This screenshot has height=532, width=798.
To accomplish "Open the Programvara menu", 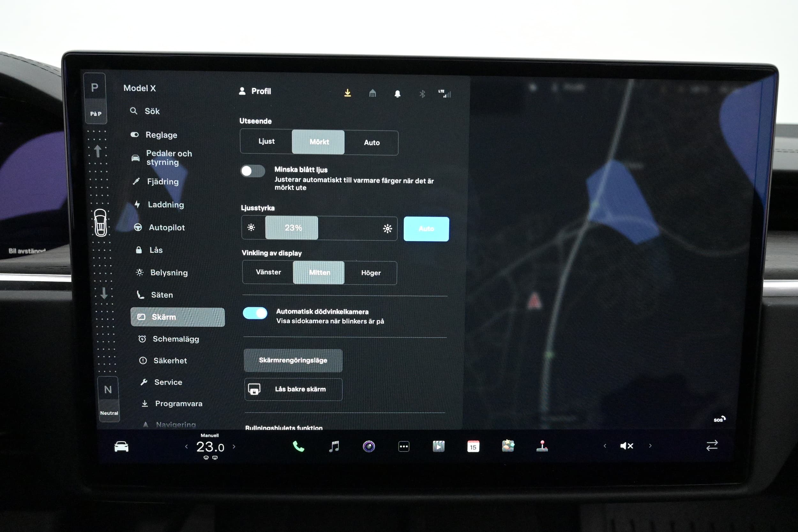I will point(172,404).
